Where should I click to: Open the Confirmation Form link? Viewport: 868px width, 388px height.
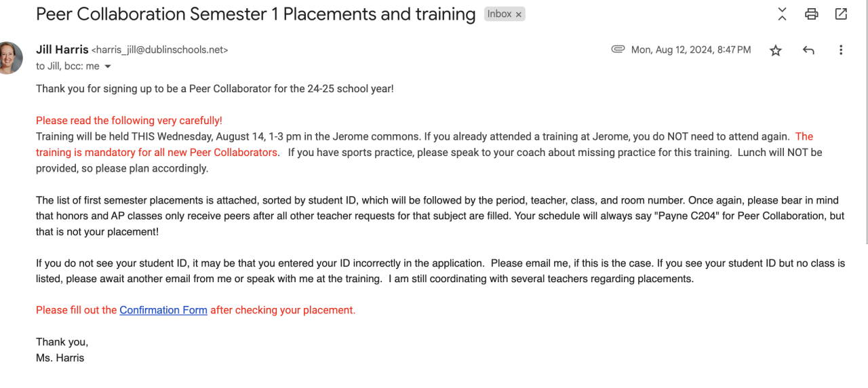163,310
